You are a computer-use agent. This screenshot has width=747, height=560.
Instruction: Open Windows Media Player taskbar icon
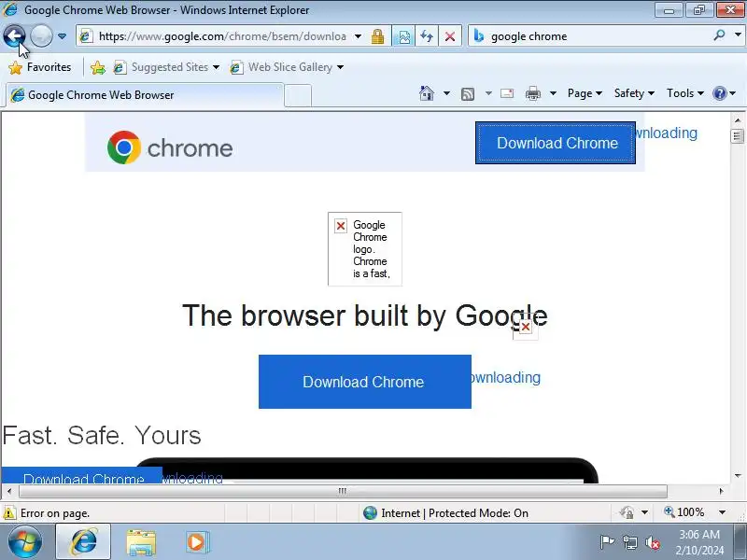[x=196, y=542]
